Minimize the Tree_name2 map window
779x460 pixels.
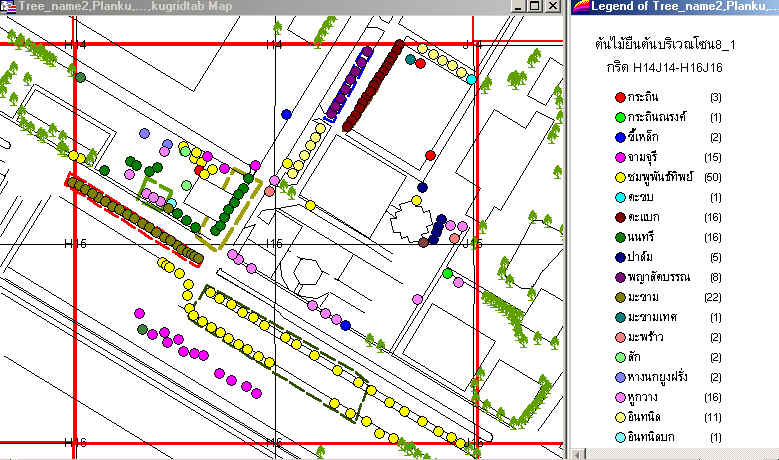pyautogui.click(x=520, y=7)
